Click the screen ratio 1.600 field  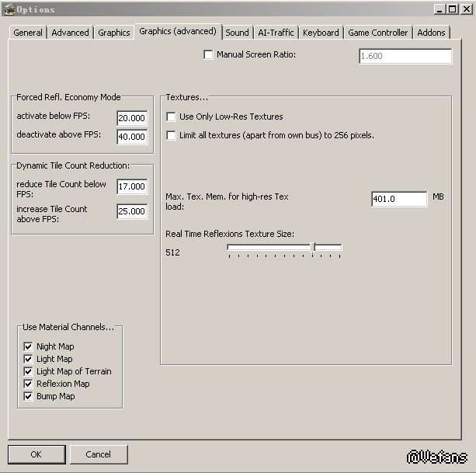pos(405,56)
